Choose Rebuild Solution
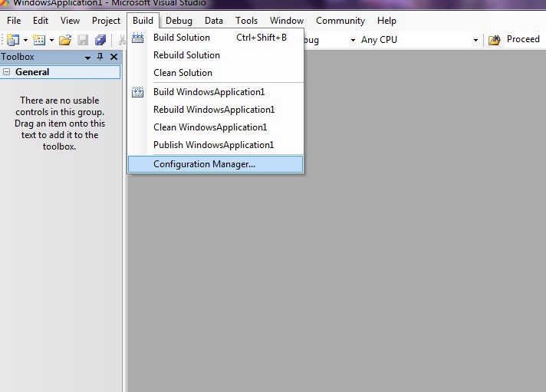 click(215, 55)
